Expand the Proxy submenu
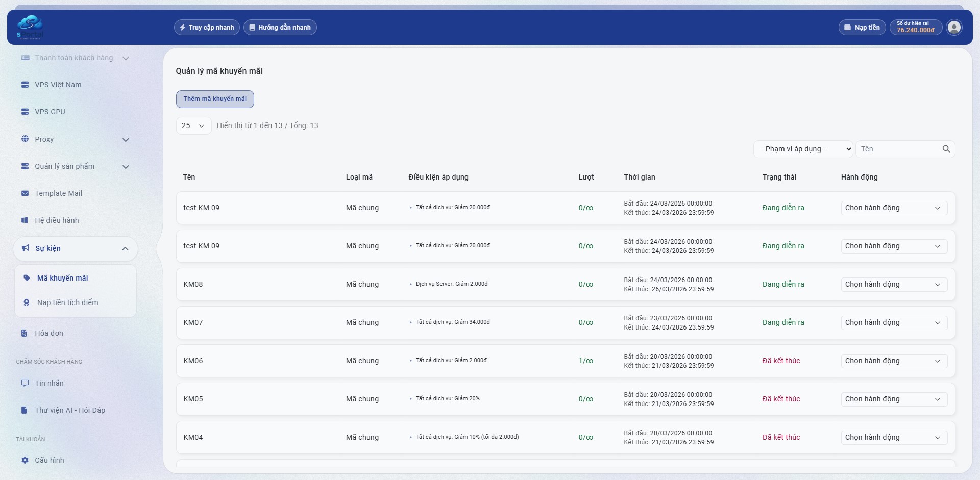 126,140
